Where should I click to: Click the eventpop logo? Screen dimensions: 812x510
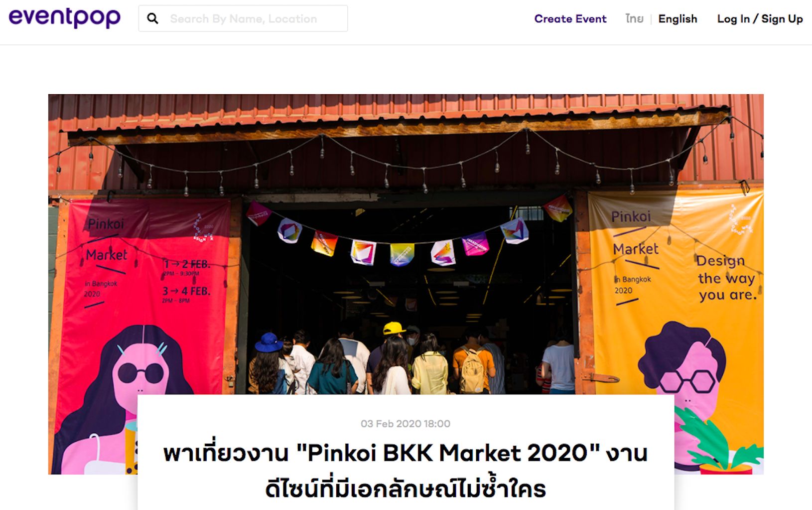pos(64,18)
